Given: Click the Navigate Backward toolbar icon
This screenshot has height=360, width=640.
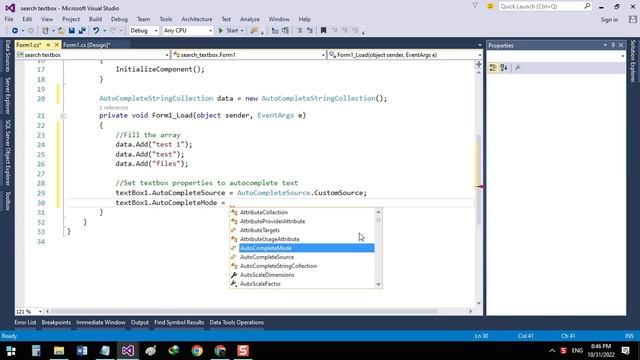Looking at the screenshot, I should [15, 31].
